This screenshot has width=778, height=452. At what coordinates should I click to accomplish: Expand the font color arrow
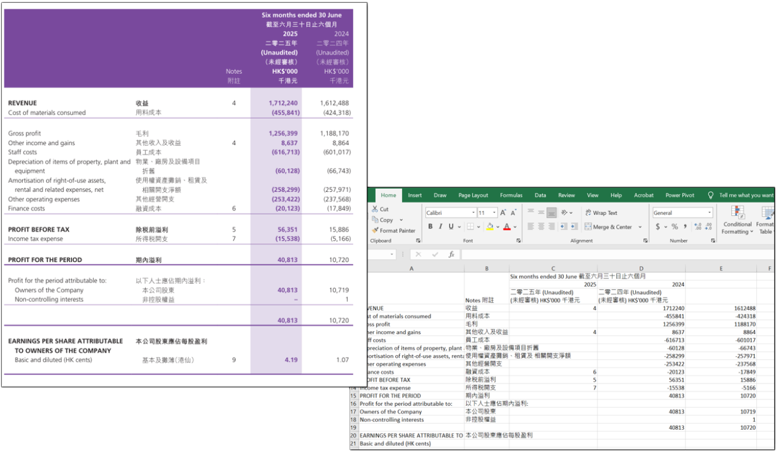coord(515,227)
